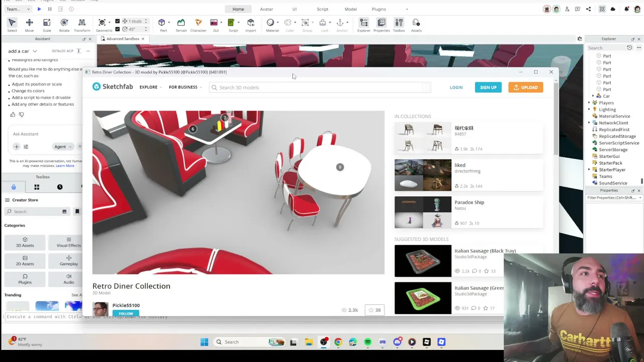This screenshot has width=644, height=362.
Task: Click the orange Upload button
Action: point(526,87)
